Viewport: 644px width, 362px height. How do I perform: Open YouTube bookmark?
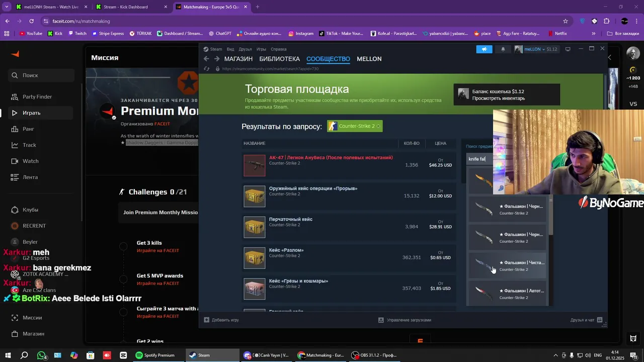coord(31,34)
